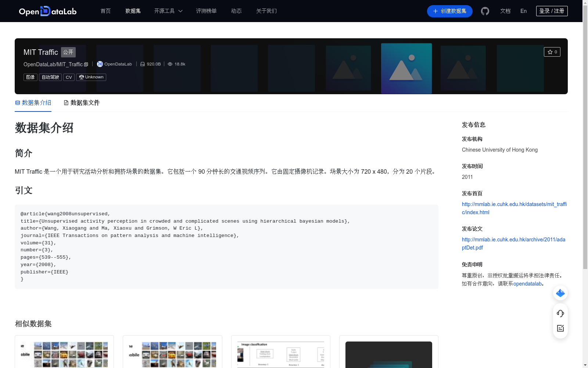Click the view count eye icon
Image resolution: width=588 pixels, height=368 pixels.
[x=170, y=64]
